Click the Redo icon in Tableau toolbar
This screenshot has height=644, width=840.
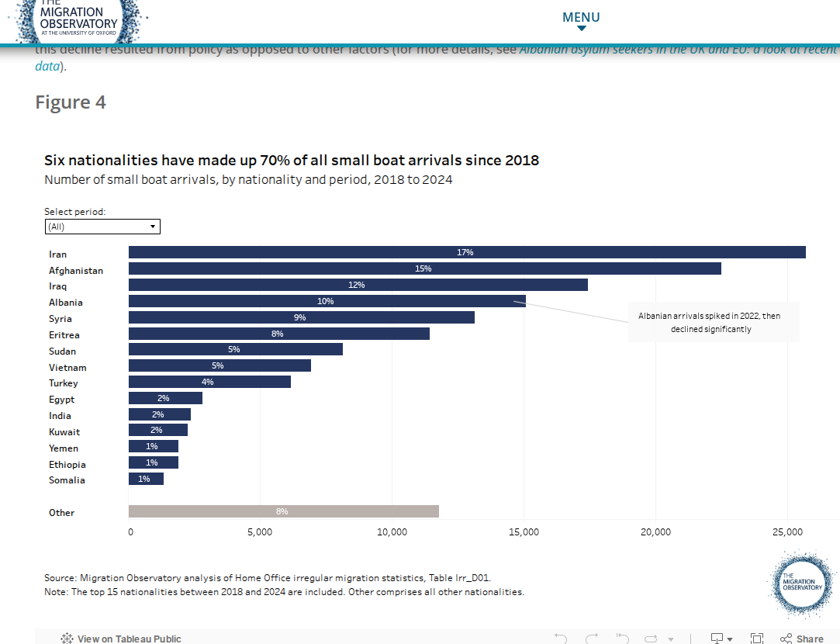(x=592, y=639)
